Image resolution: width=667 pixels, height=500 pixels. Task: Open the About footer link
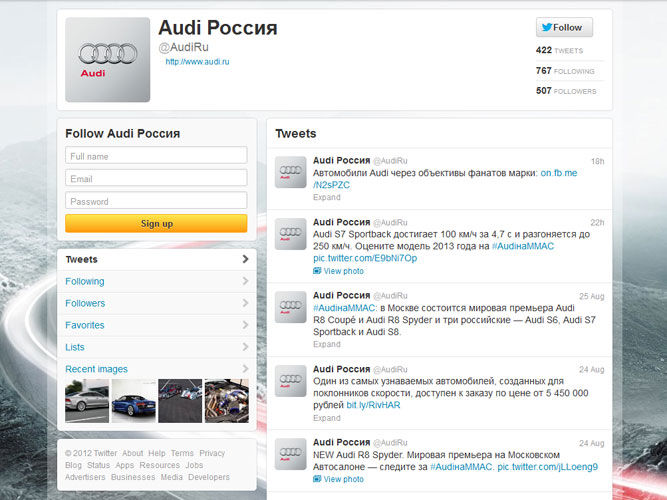(x=133, y=453)
